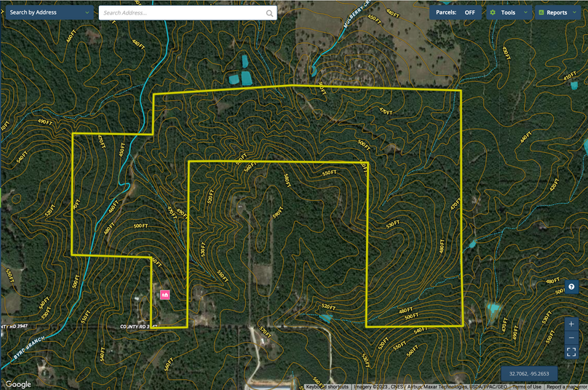Zoom in with the plus button
588x390 pixels.
coord(572,324)
